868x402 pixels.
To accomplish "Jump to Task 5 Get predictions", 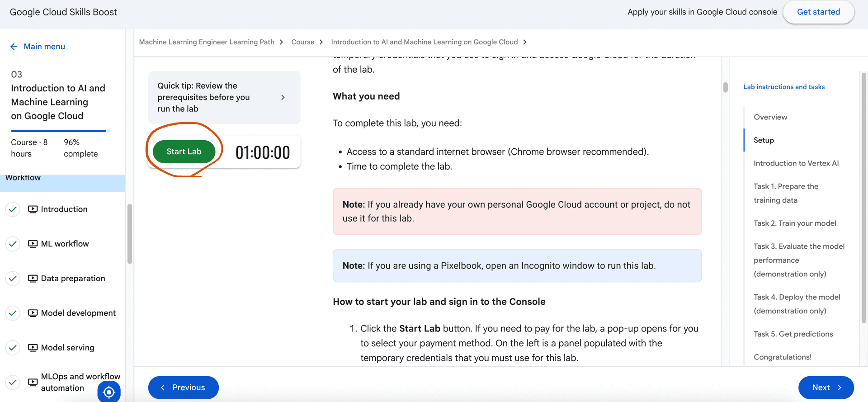I will 793,334.
